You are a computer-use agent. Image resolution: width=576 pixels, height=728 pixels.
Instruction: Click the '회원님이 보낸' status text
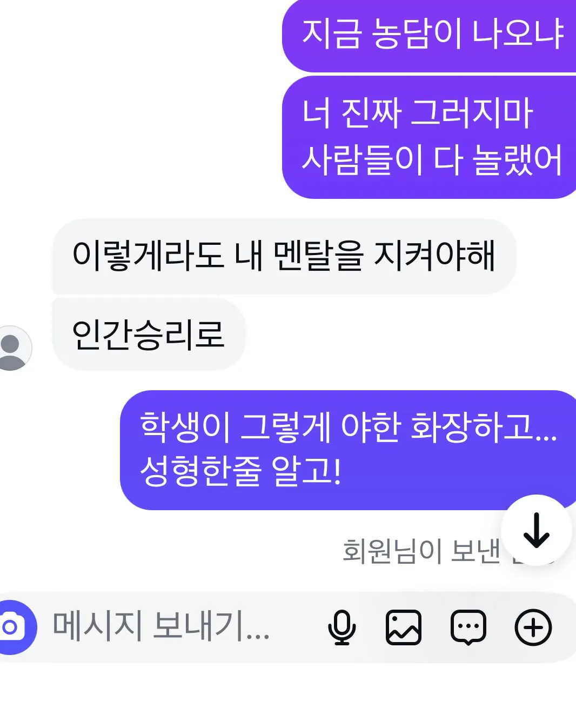[x=421, y=551]
